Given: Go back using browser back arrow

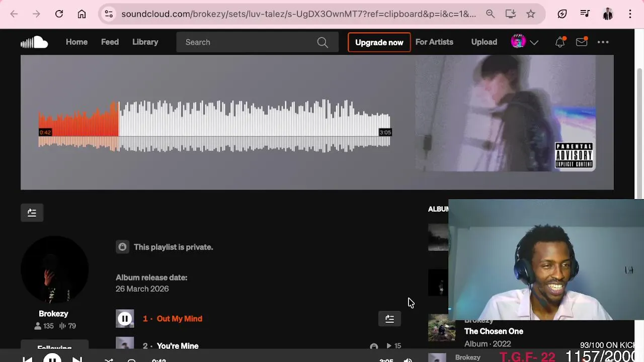Looking at the screenshot, I should 14,14.
